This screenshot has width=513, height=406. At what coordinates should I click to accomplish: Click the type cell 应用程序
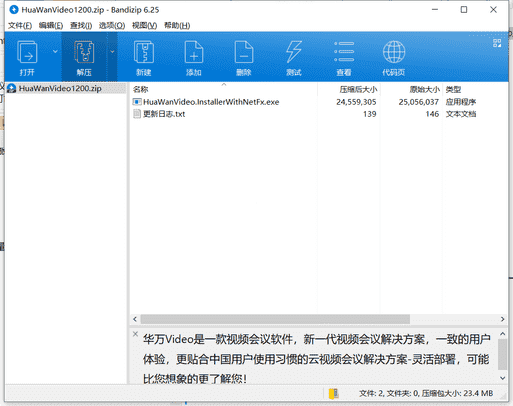(461, 102)
